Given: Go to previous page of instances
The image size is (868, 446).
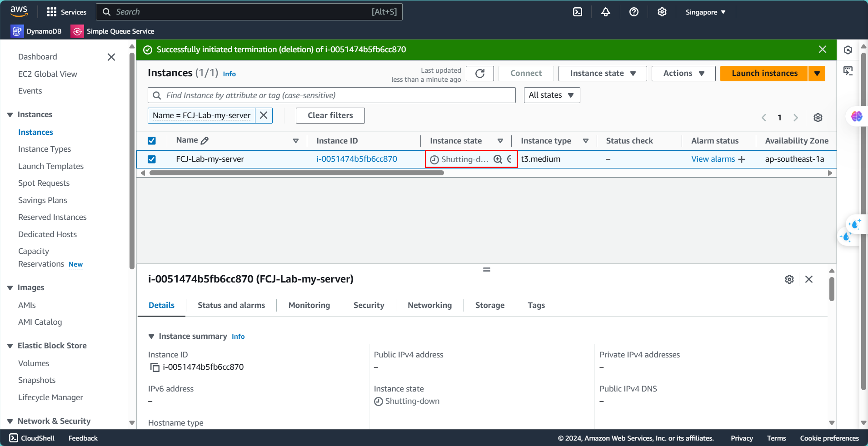Looking at the screenshot, I should (764, 118).
